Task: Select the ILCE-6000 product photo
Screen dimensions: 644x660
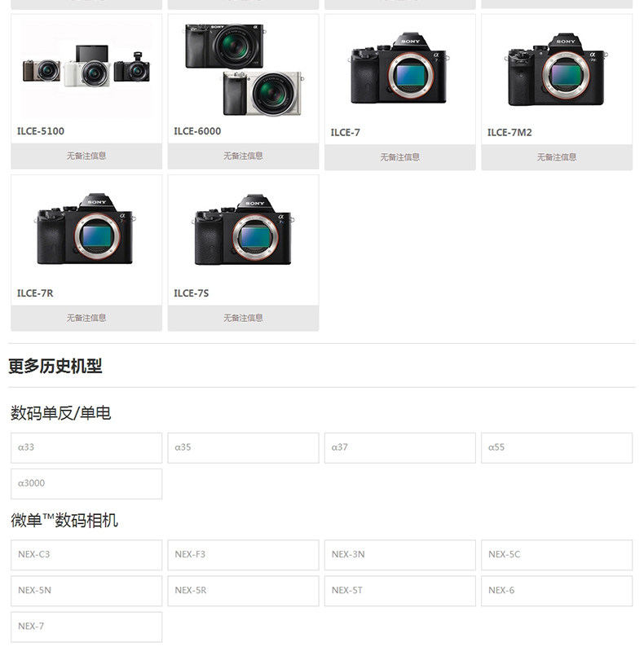Action: click(x=244, y=69)
